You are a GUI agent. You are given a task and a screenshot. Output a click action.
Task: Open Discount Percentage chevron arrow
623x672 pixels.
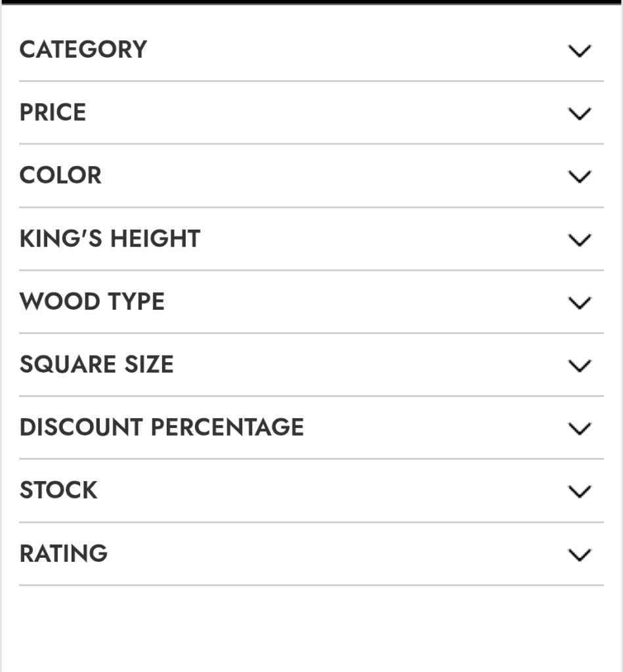[579, 429]
